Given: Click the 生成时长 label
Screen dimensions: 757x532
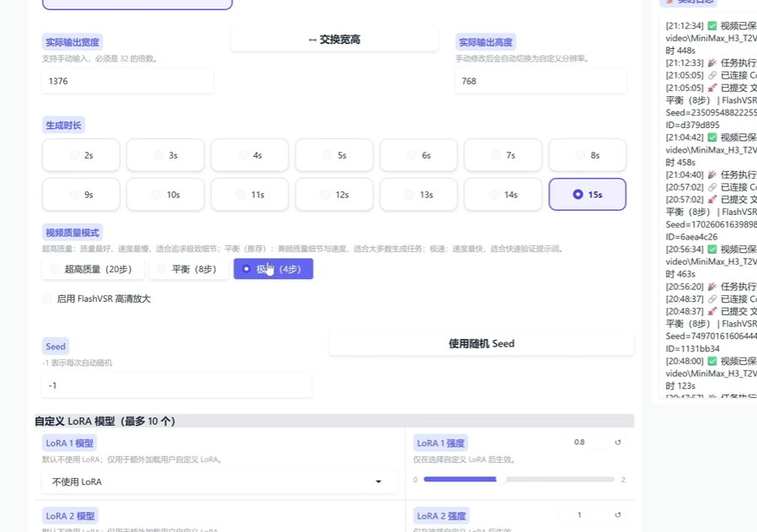Looking at the screenshot, I should (64, 126).
